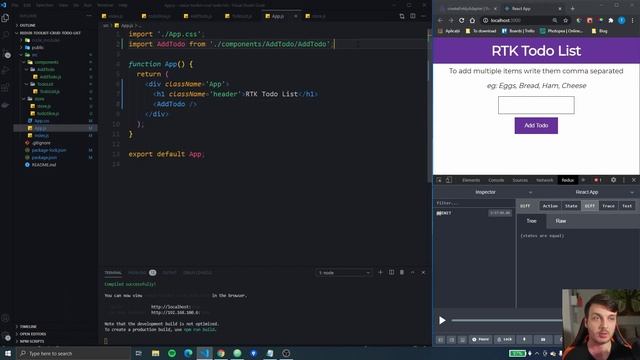
Task: Open the React App instance dropdown
Action: pos(587,192)
